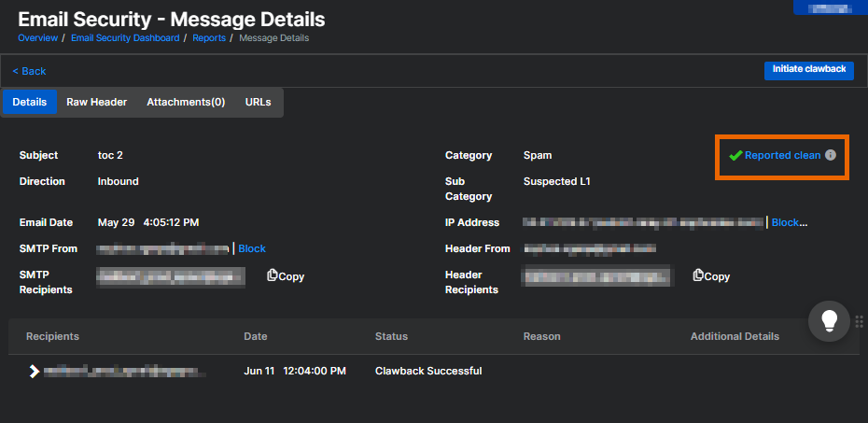Block the listed IP Address
Screen dimensions: 868x423
coord(788,222)
